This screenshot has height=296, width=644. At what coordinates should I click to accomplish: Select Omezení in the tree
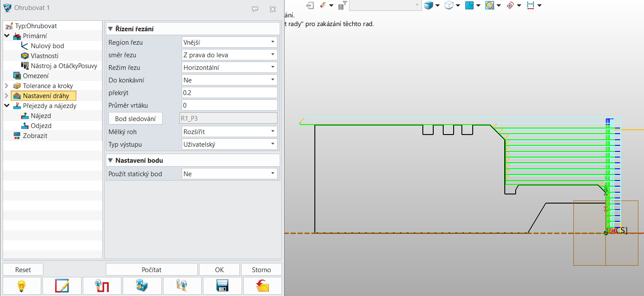pos(36,76)
